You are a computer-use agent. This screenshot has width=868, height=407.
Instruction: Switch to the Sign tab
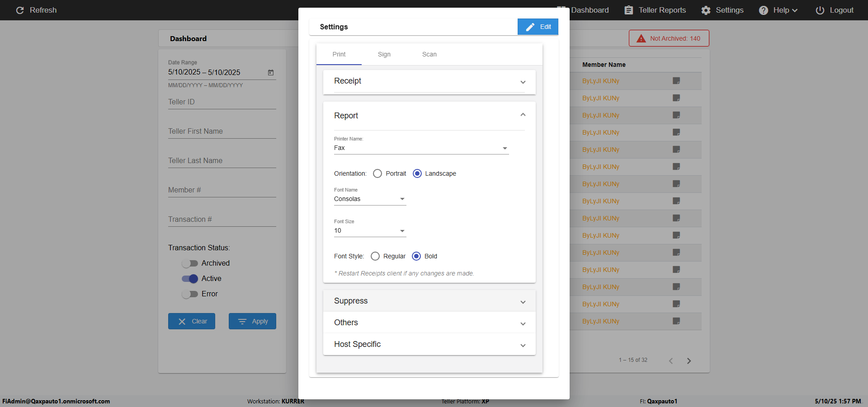pyautogui.click(x=384, y=54)
